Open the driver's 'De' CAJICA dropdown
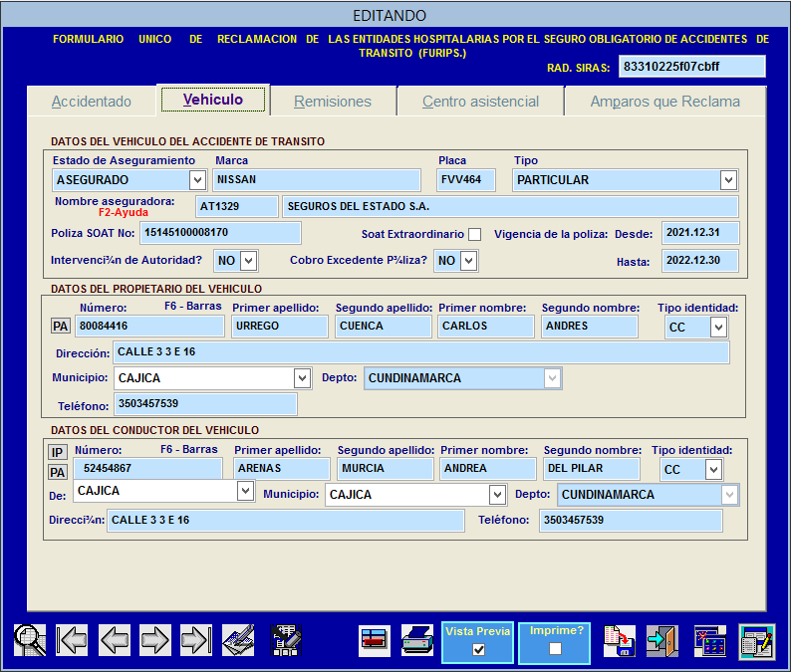Viewport: 791px width, 672px height. [x=245, y=491]
